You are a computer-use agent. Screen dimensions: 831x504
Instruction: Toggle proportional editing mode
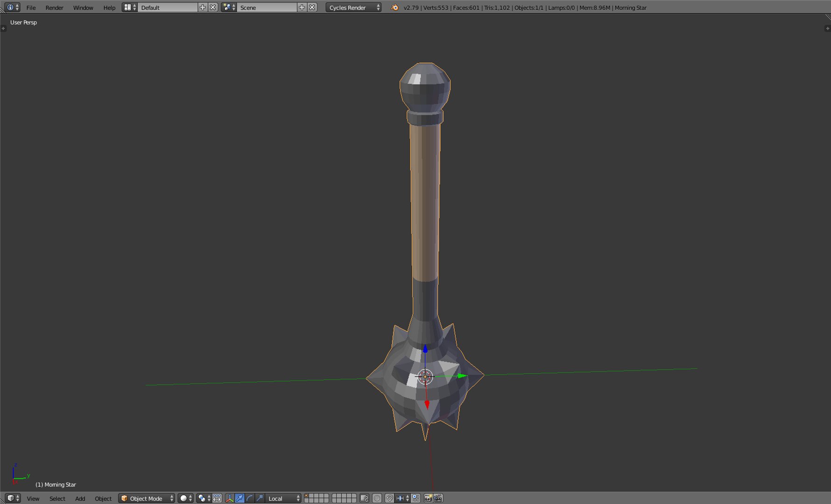pyautogui.click(x=377, y=498)
